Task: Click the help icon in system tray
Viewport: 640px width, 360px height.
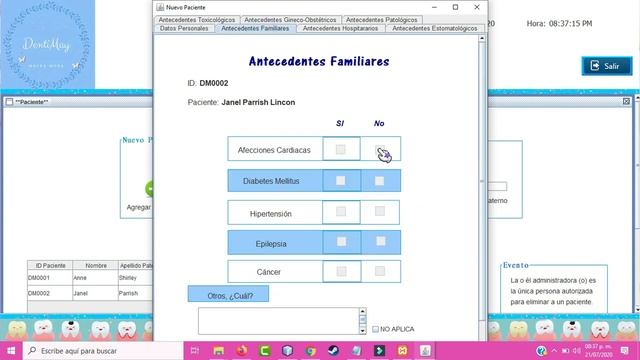Action: click(541, 351)
